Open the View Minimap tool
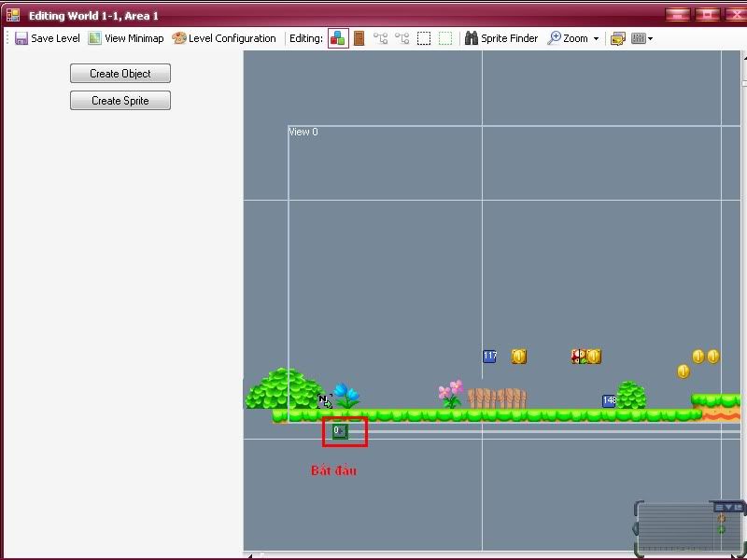The image size is (747, 560). click(126, 38)
